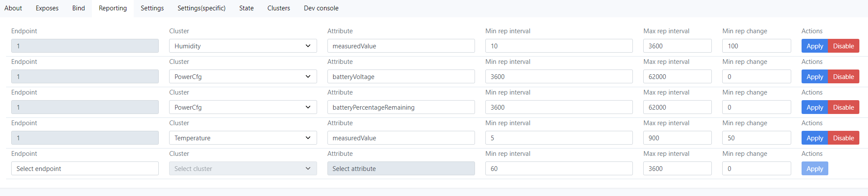Screen dimensions: 868x196
Task: Open the About tab
Action: pos(13,8)
